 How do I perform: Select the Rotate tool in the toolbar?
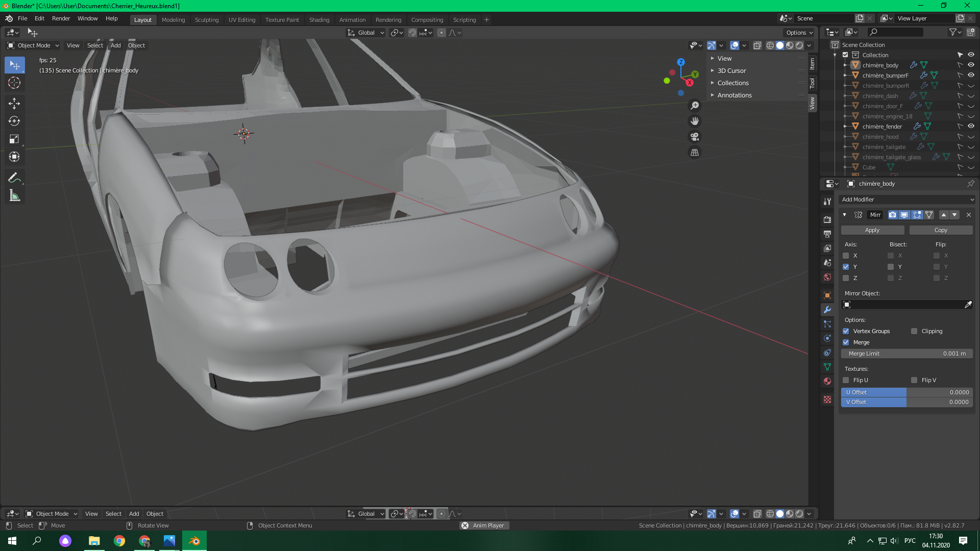pyautogui.click(x=14, y=121)
